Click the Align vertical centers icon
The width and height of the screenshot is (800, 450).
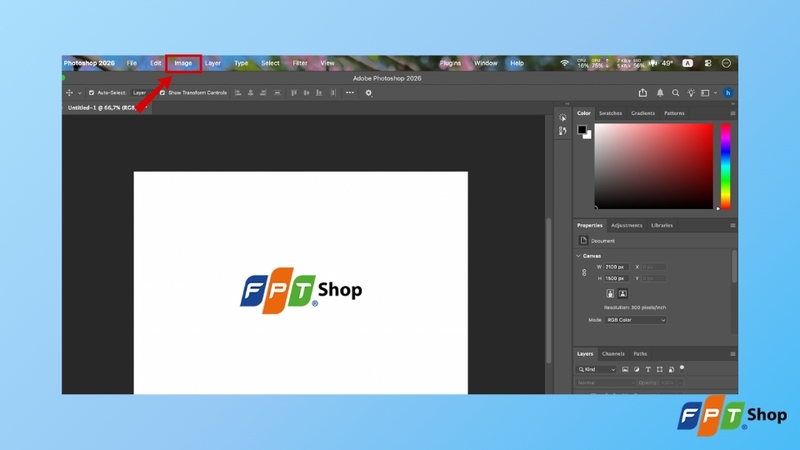[306, 93]
